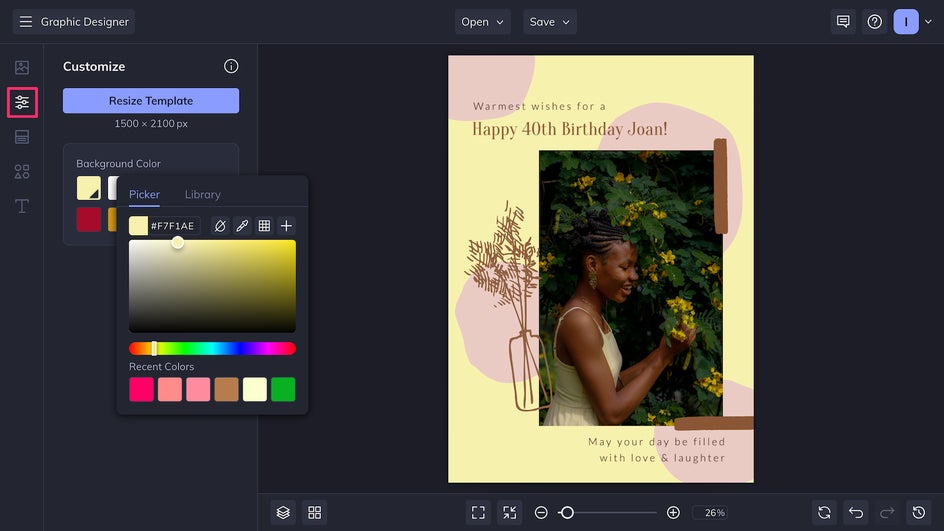Activate the eyedropper color tool

click(x=242, y=226)
